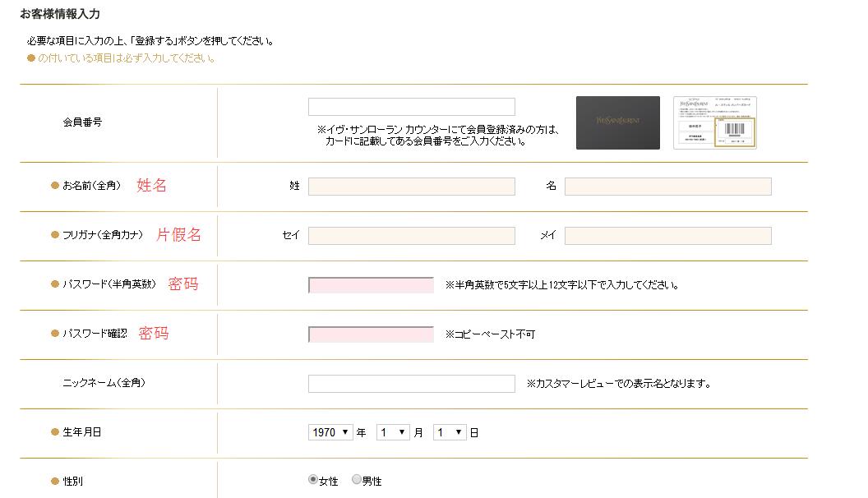
Task: Click the white member's card barcode image
Action: [714, 122]
